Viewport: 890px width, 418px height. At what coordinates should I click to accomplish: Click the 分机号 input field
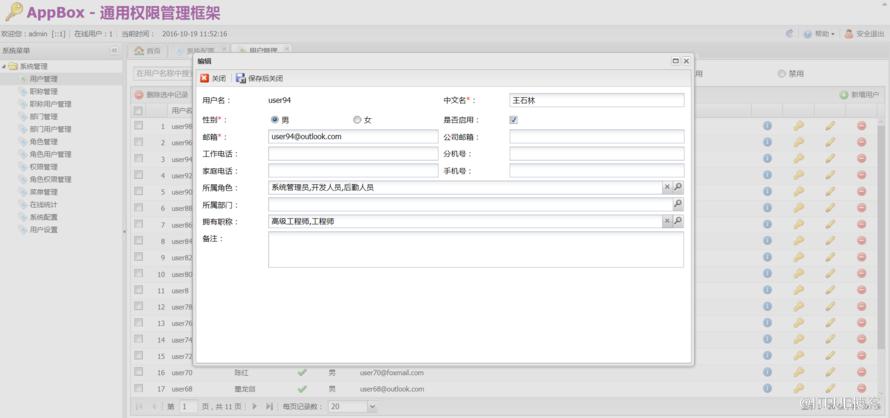(x=597, y=154)
